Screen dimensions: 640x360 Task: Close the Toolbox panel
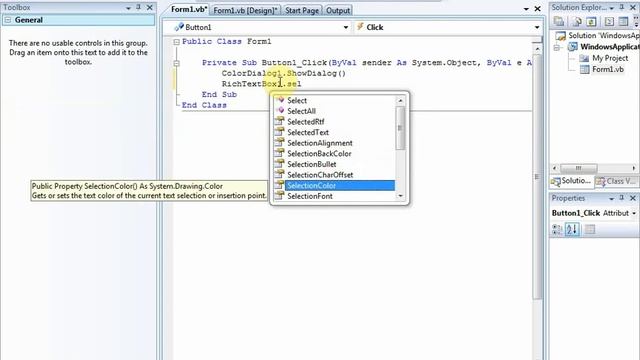150,7
